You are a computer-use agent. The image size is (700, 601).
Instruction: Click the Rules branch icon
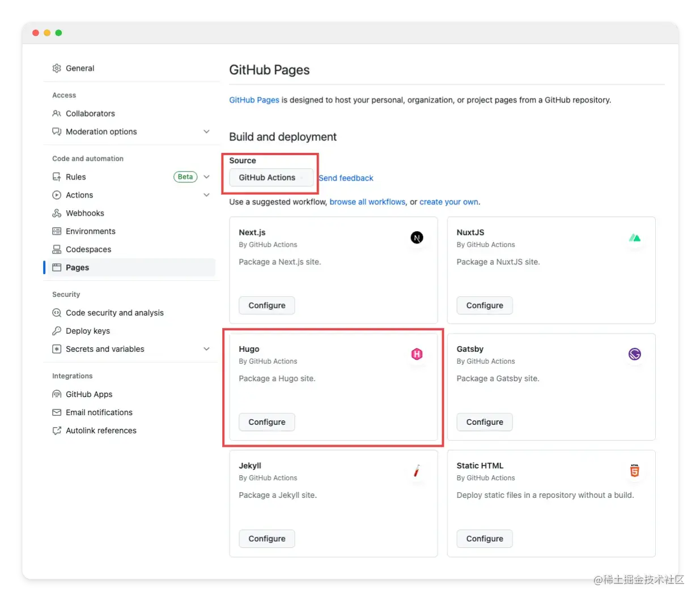coord(57,177)
